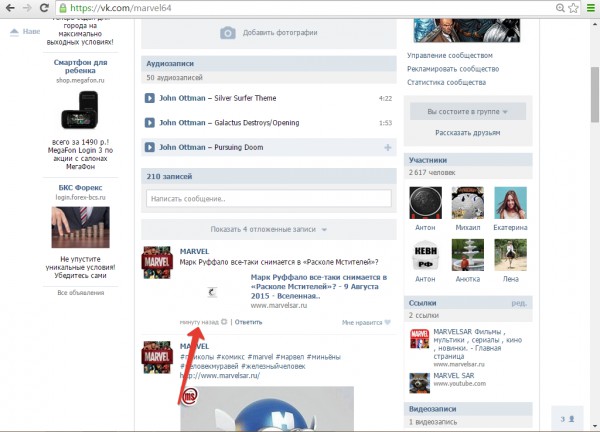Click the address bar URL vk.com/marvel64

coord(121,8)
